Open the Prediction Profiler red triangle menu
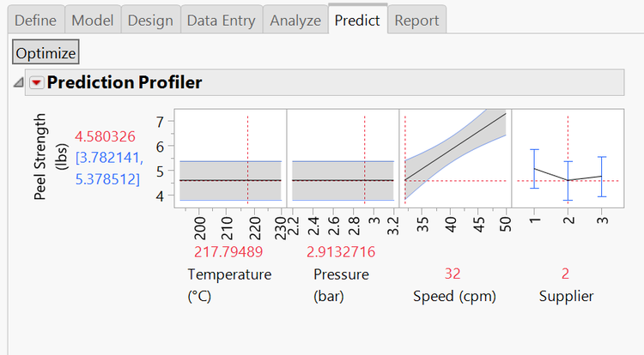 click(x=36, y=83)
